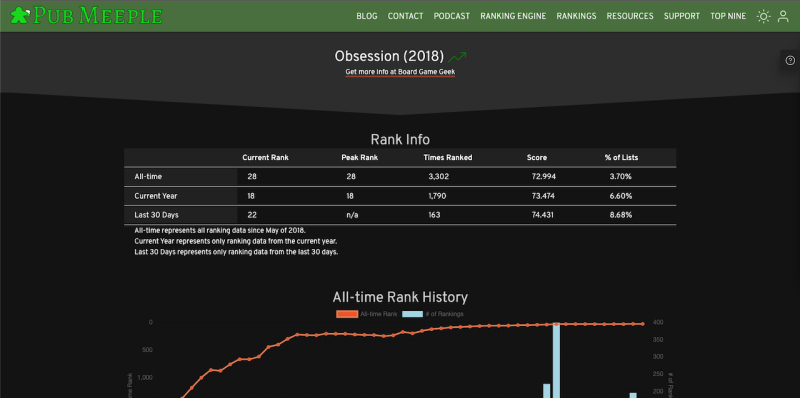This screenshot has width=800, height=398.
Task: Toggle All-time Rank legend swatch
Action: [x=346, y=314]
